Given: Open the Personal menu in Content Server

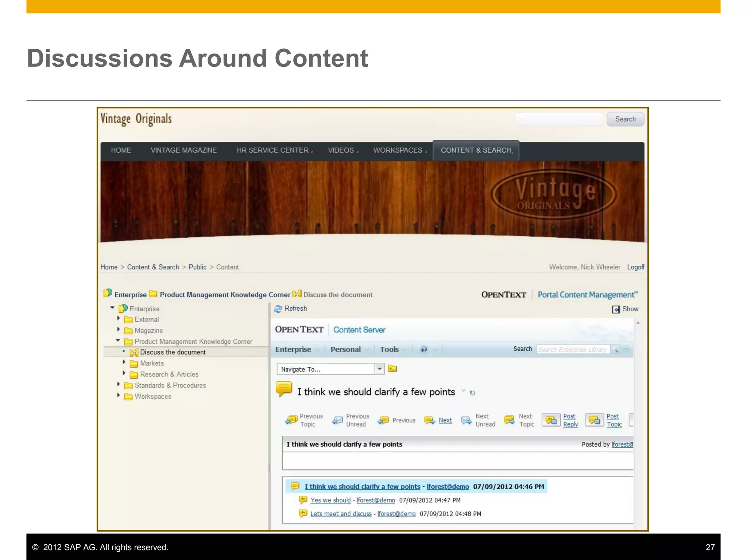Looking at the screenshot, I should 345,350.
